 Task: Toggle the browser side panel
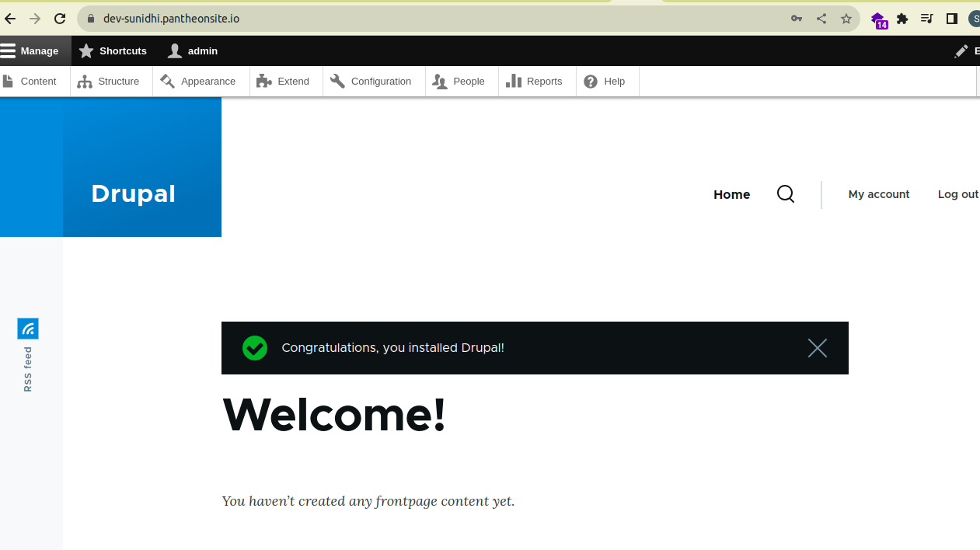point(952,19)
